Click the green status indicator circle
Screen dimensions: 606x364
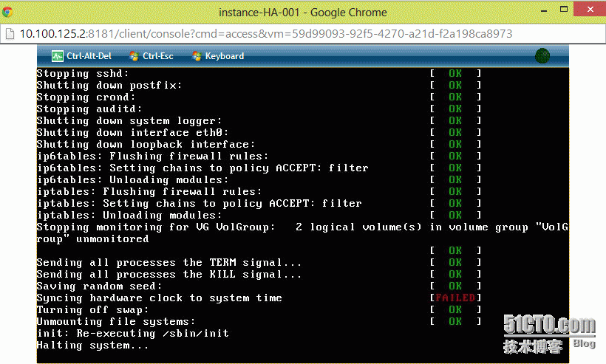pos(542,56)
